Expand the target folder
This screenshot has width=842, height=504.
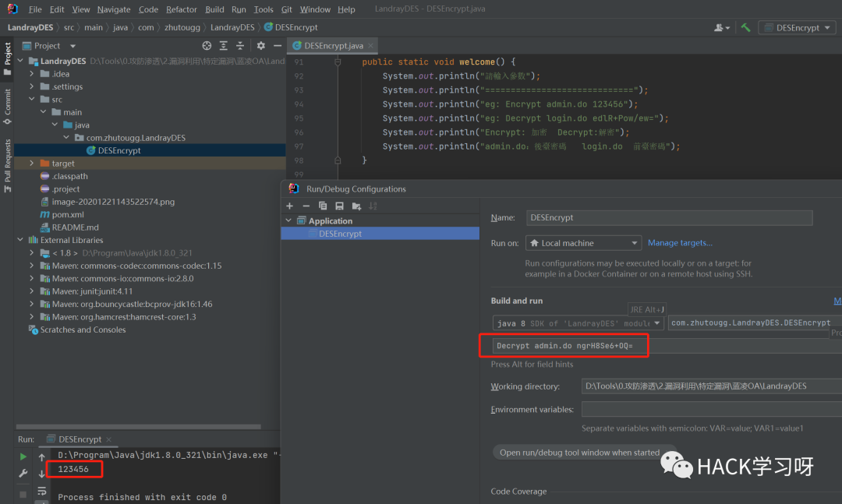point(32,164)
